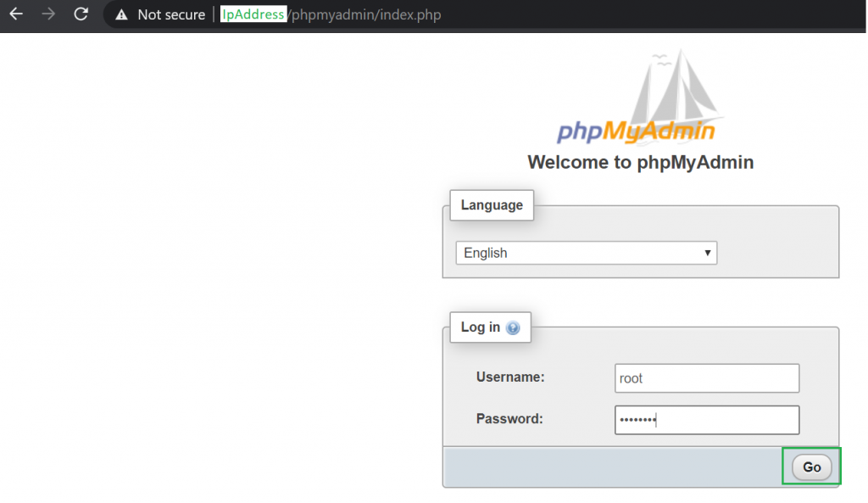Screen dimensions: 868x503
Task: Click the Username label
Action: click(x=509, y=377)
